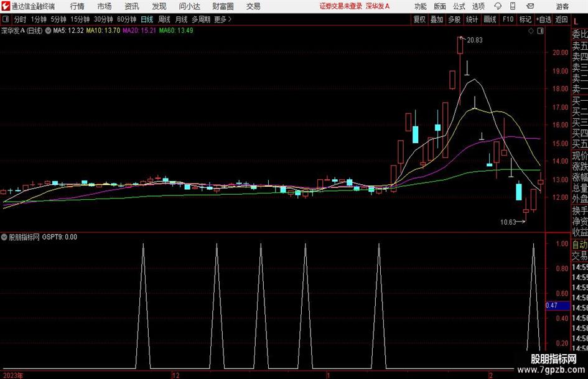
Task: Open the 公式 menu
Action: (x=459, y=6)
